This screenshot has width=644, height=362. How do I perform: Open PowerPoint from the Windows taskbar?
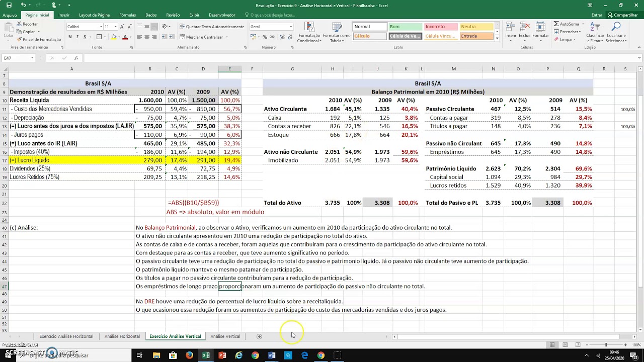coord(222,355)
